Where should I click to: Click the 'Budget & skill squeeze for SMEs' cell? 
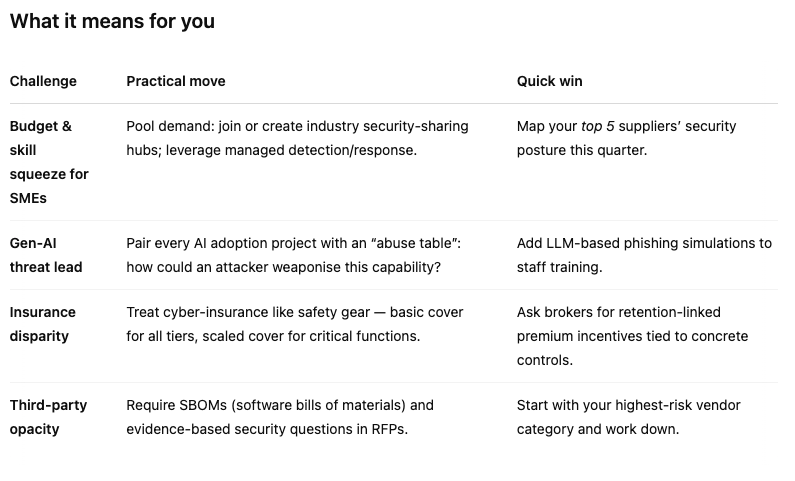click(x=49, y=162)
